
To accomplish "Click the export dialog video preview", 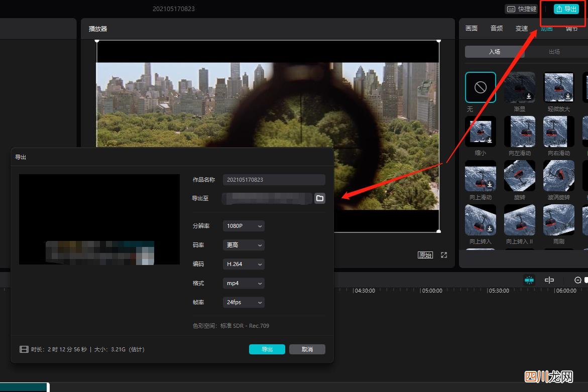I will (x=99, y=219).
